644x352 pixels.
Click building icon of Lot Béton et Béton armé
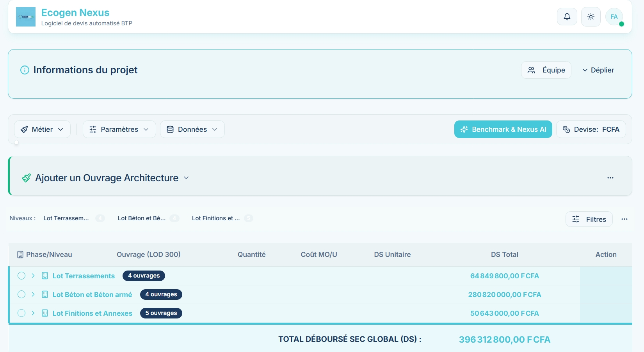point(45,295)
